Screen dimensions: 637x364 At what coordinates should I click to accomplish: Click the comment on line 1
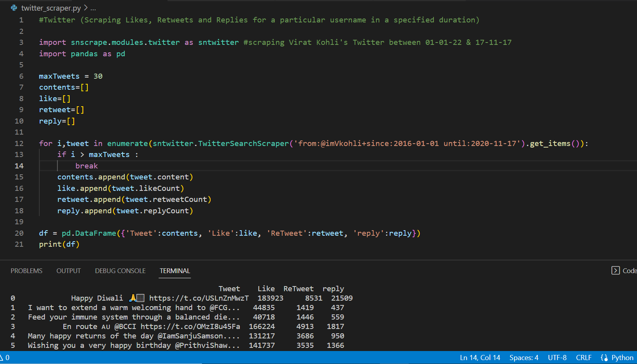[259, 20]
